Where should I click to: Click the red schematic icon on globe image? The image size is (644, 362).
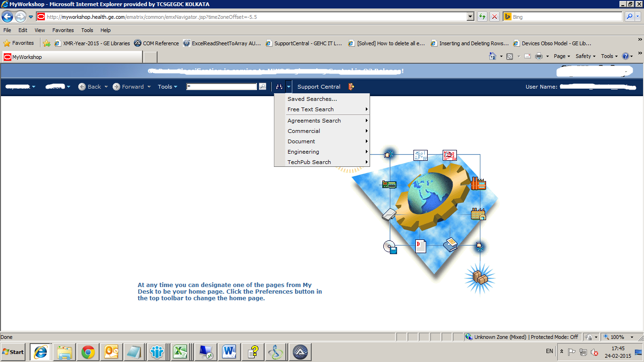click(449, 155)
